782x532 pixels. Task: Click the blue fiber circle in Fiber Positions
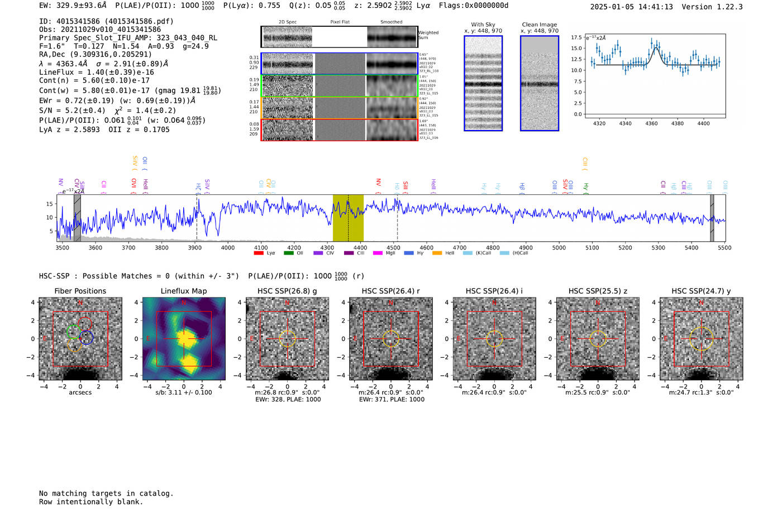pyautogui.click(x=86, y=338)
